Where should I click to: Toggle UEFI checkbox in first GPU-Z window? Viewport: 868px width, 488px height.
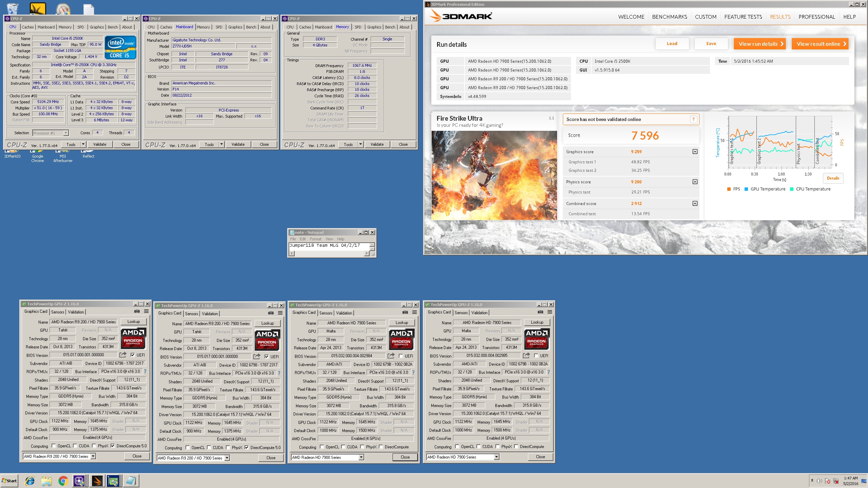pyautogui.click(x=133, y=355)
